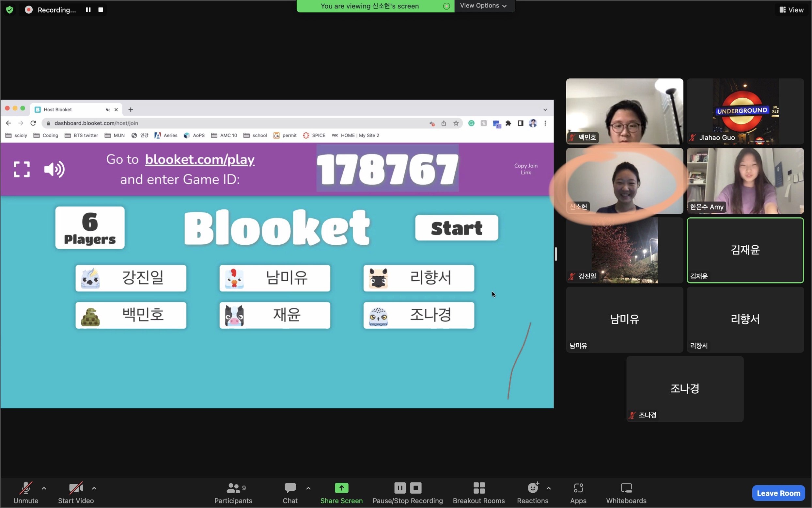Click the browser Back arrow

pos(8,123)
